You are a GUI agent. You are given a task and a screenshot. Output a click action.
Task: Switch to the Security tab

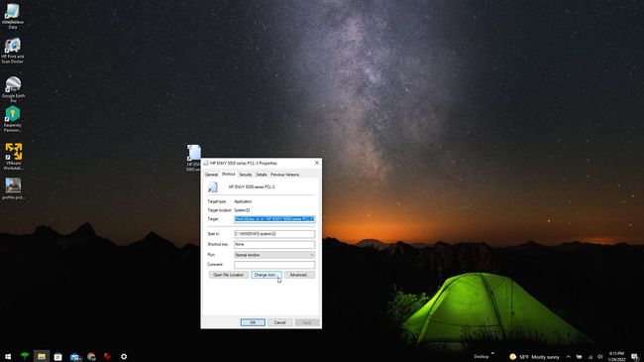click(245, 175)
